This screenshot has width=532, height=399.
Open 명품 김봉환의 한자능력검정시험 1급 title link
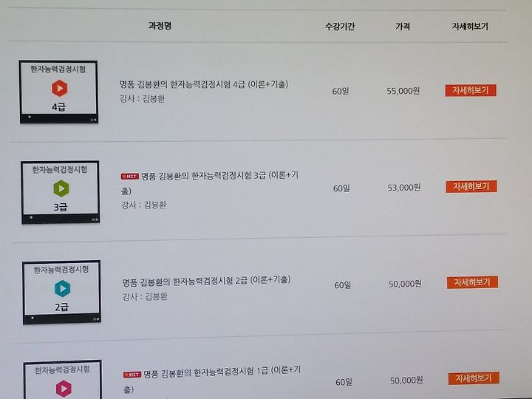tap(212, 379)
